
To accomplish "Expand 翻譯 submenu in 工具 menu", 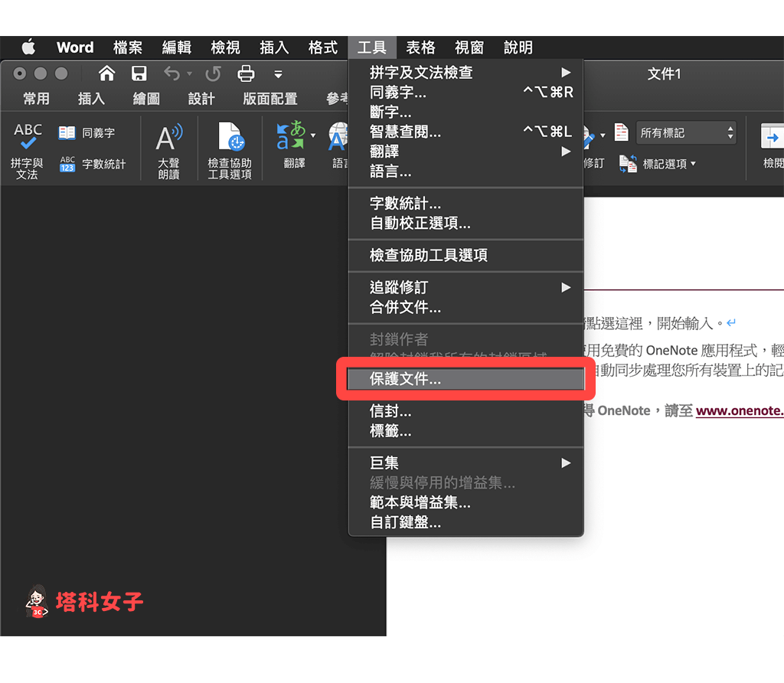I will click(x=466, y=152).
